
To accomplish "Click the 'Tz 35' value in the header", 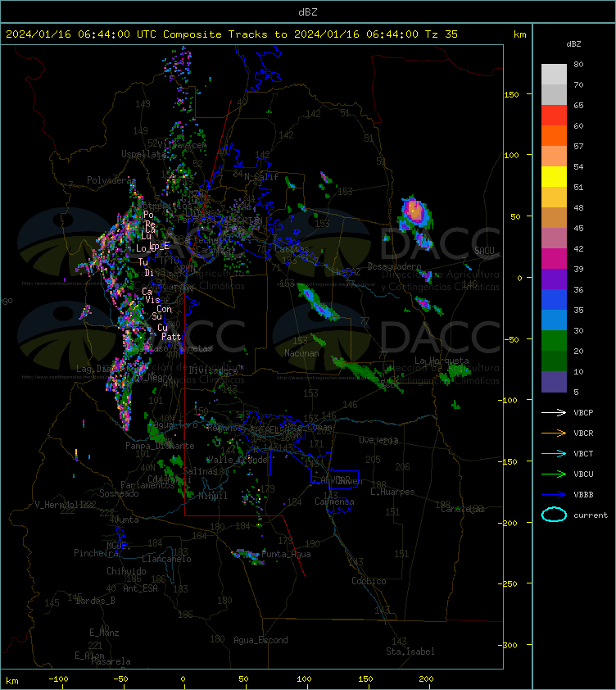I will pos(442,34).
